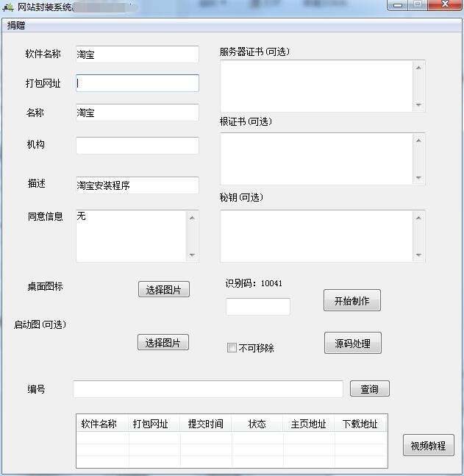Viewport: 464px width, 476px height.
Task: Click the up arrow of 服务器证书 scrollbar
Action: click(x=419, y=68)
